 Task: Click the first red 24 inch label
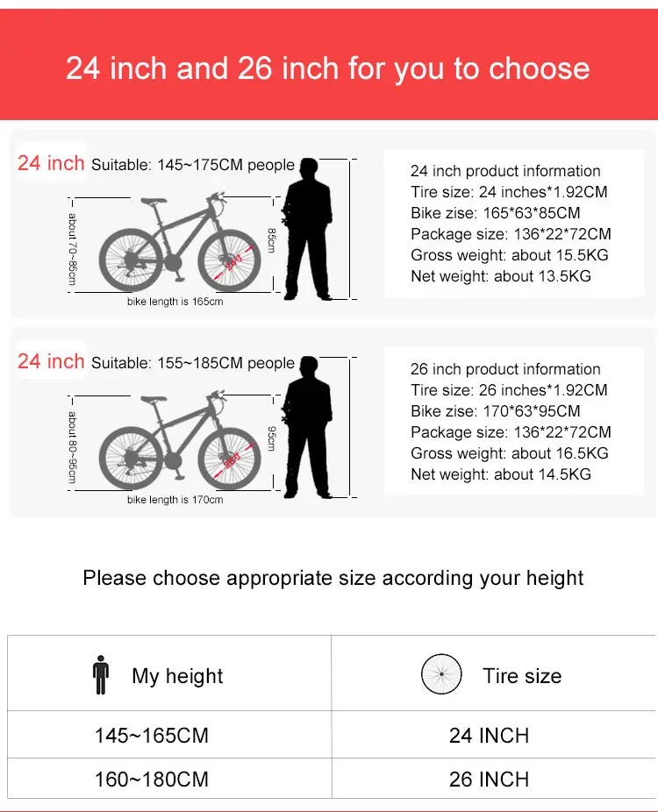click(x=51, y=162)
